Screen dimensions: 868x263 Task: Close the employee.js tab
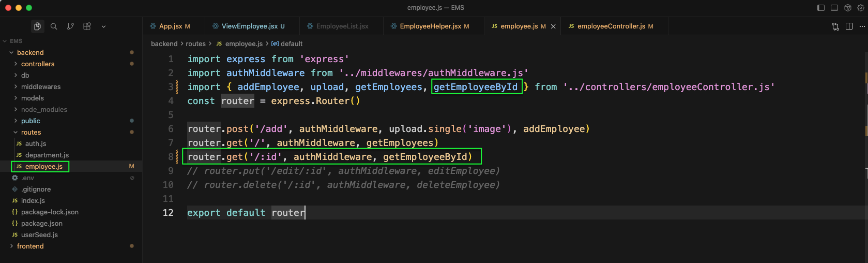coord(553,26)
